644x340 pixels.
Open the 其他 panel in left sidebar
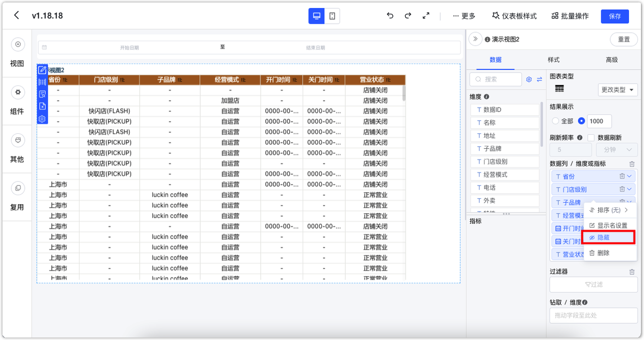17,148
